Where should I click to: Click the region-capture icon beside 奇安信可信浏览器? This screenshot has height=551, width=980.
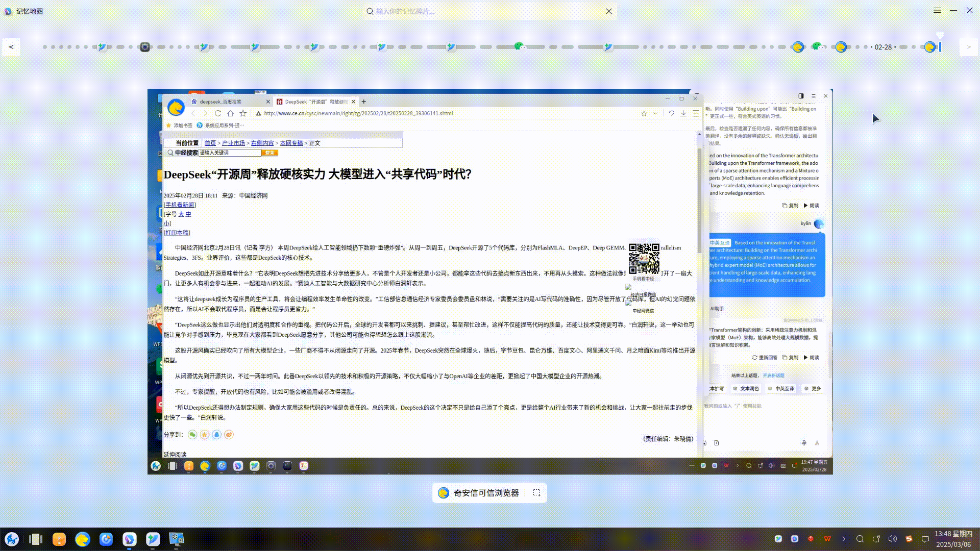pyautogui.click(x=536, y=493)
